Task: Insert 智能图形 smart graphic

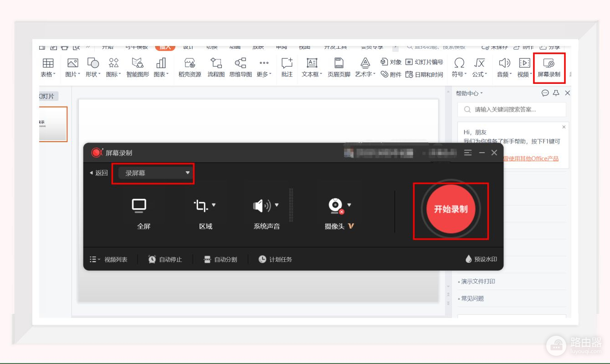Action: point(138,68)
